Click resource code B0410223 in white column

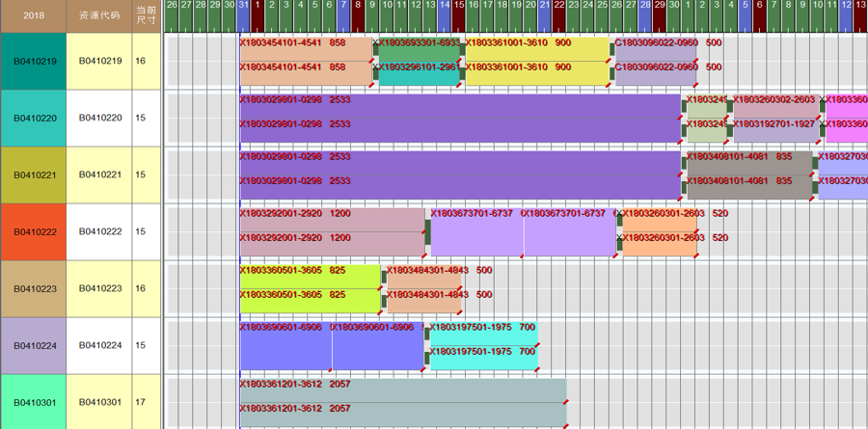(x=99, y=288)
